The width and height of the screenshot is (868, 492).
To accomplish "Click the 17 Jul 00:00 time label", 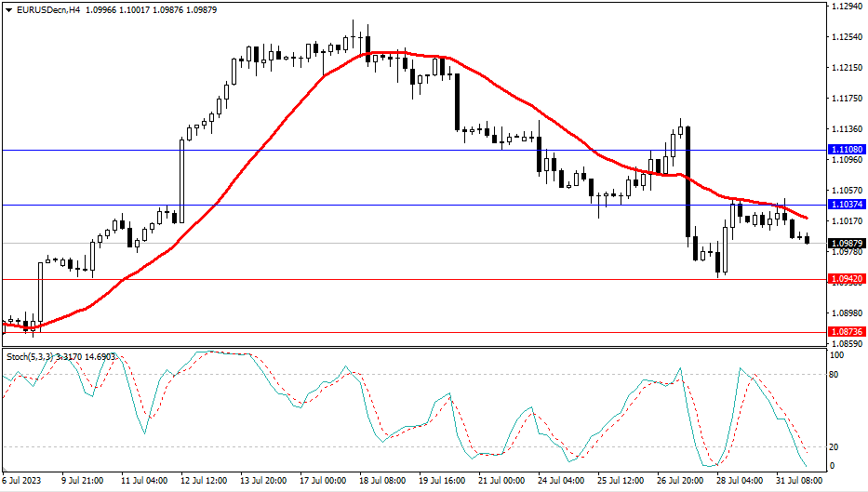I will click(322, 482).
